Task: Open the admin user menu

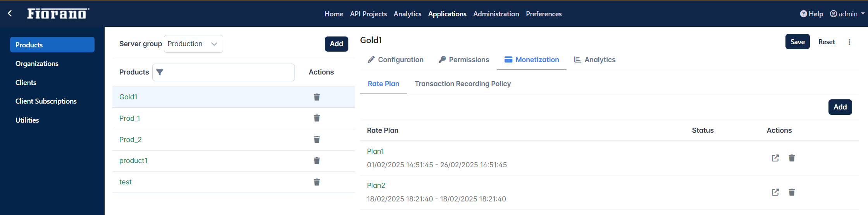Action: (847, 14)
